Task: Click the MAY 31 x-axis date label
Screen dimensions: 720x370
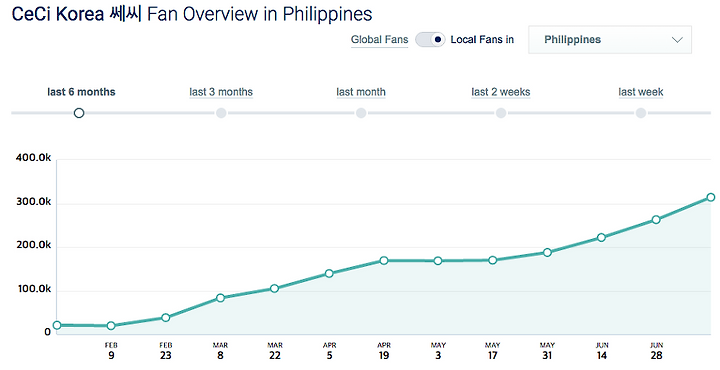Action: tap(547, 351)
